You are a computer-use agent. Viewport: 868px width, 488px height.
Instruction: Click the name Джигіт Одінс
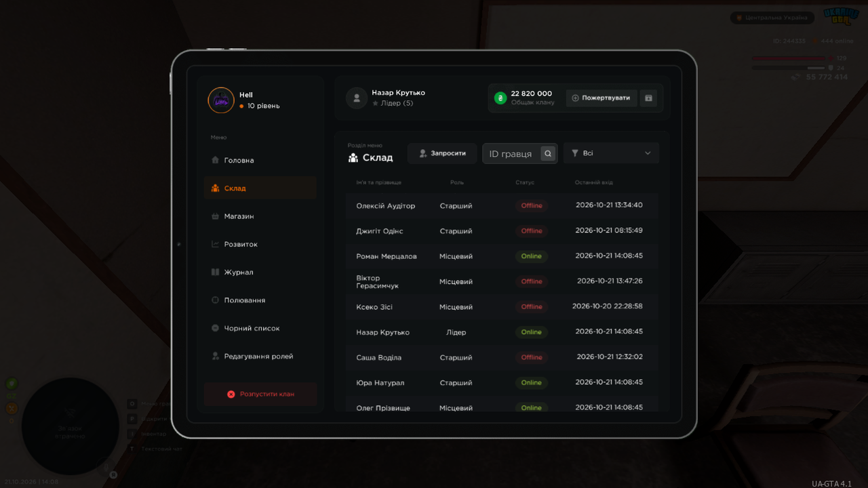click(x=380, y=231)
